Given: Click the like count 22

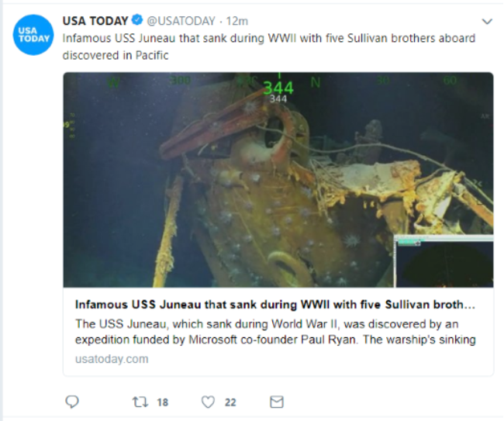Looking at the screenshot, I should tap(230, 402).
